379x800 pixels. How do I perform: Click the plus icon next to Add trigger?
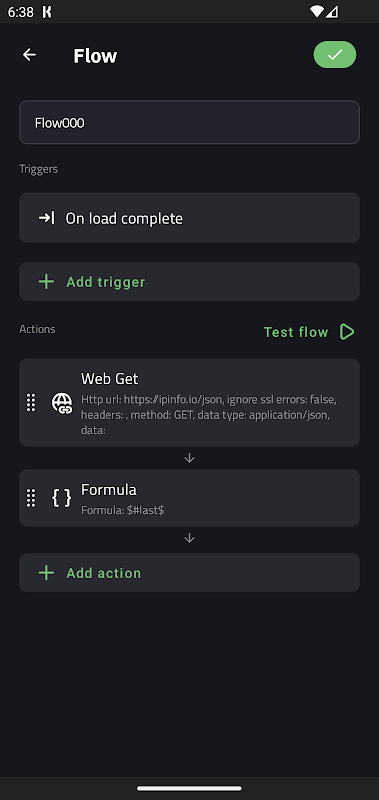pos(46,282)
